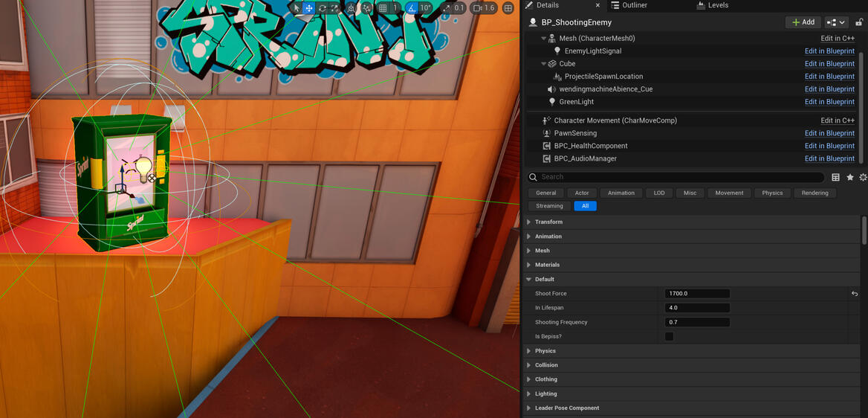Select the Scale gizmo tool
868x418 pixels.
[334, 7]
